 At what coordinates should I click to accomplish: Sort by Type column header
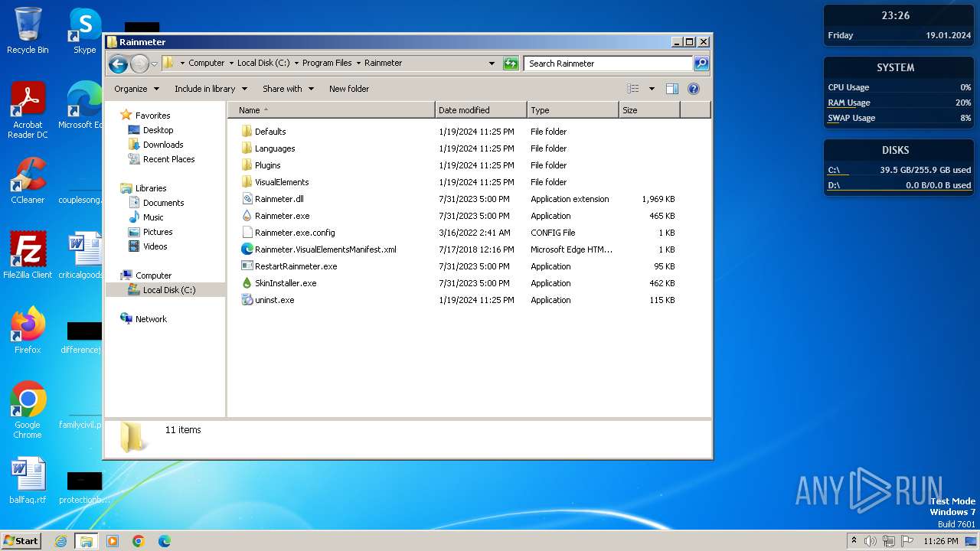(573, 110)
